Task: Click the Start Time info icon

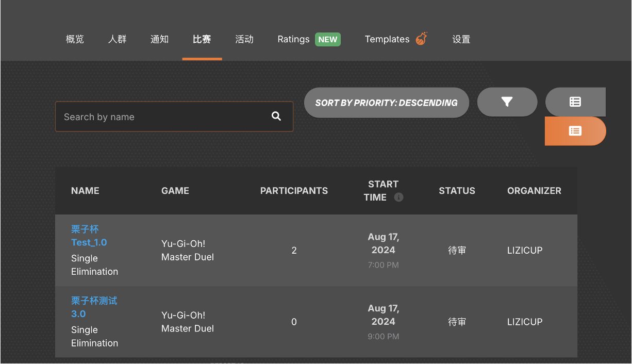Action: [x=398, y=197]
